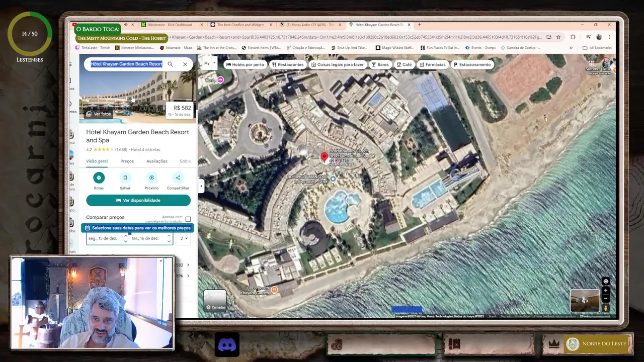Click the Rotas directions icon
Viewport: 644px width, 362px height.
(x=99, y=177)
